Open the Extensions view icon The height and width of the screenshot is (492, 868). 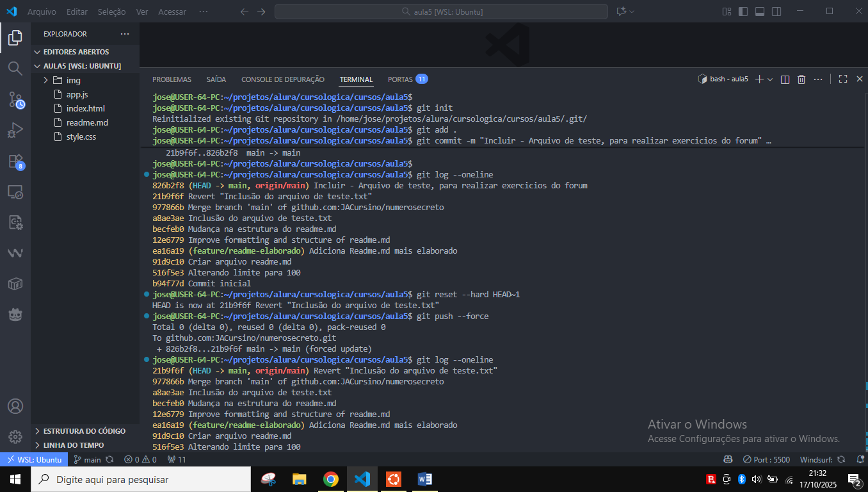click(x=15, y=161)
